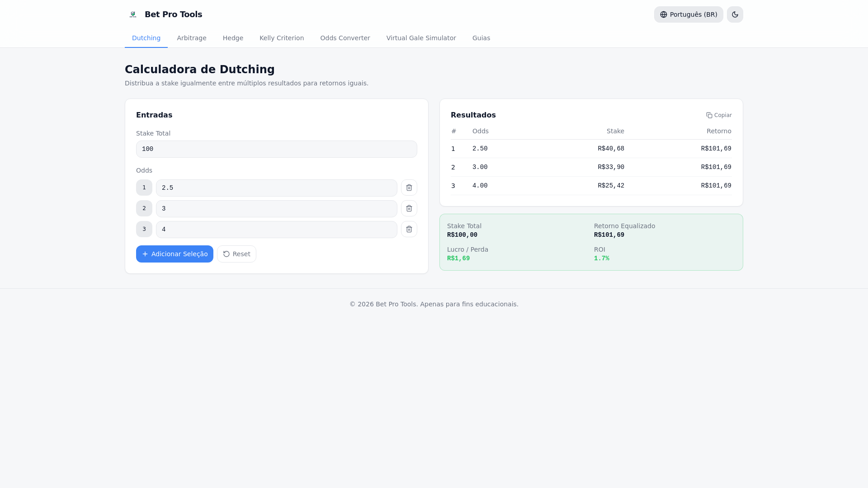Open the Português (BR) language selector
This screenshot has height=488, width=868.
689,14
